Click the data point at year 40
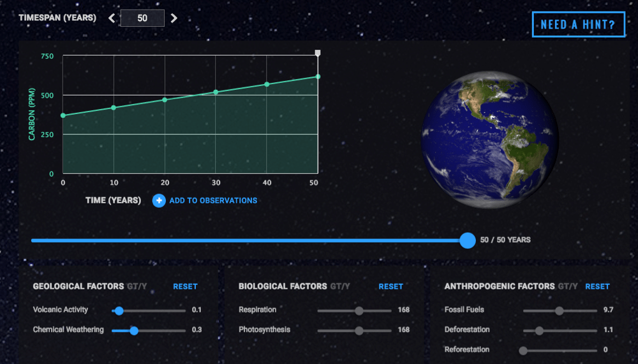This screenshot has height=364, width=638. (x=267, y=84)
